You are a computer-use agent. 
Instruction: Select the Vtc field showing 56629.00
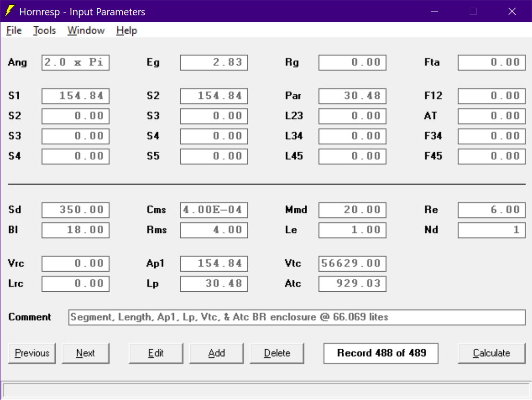[352, 264]
